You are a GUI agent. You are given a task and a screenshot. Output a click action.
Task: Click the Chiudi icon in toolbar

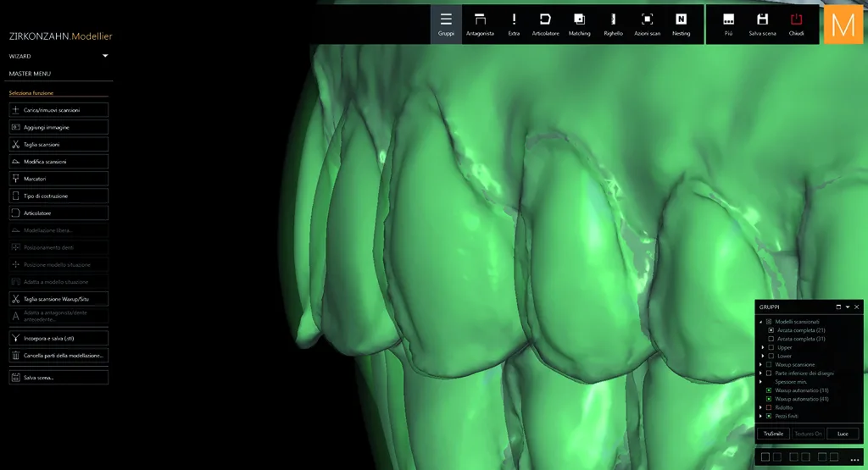click(796, 25)
